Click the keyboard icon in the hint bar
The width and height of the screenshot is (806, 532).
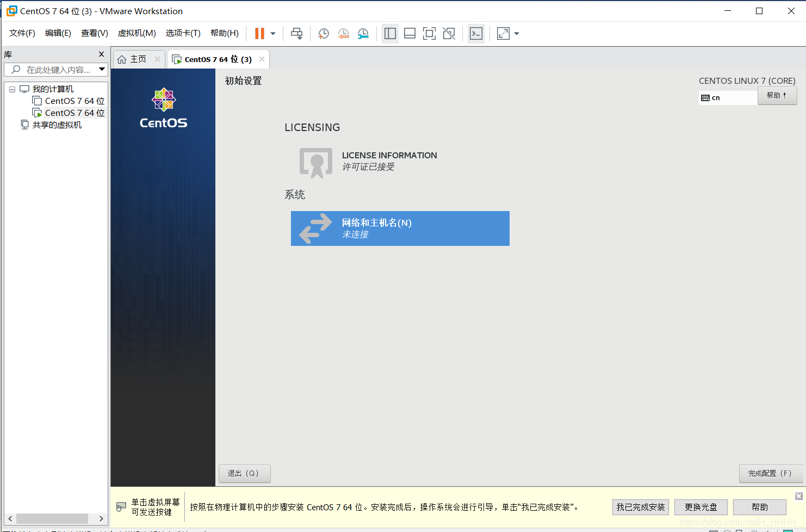point(121,507)
